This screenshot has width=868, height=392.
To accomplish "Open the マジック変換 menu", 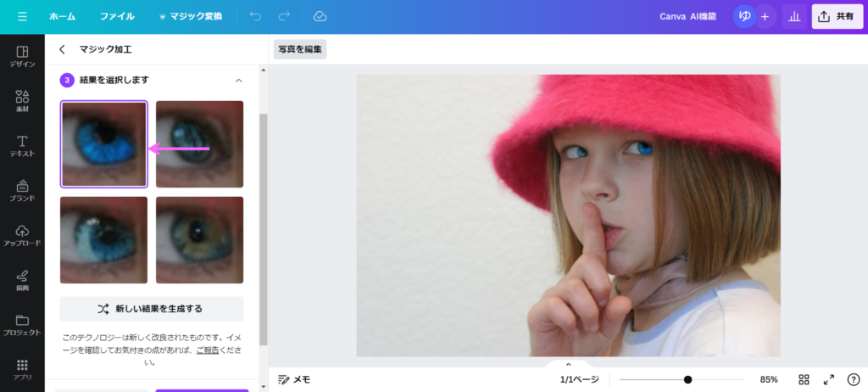I will pyautogui.click(x=190, y=16).
